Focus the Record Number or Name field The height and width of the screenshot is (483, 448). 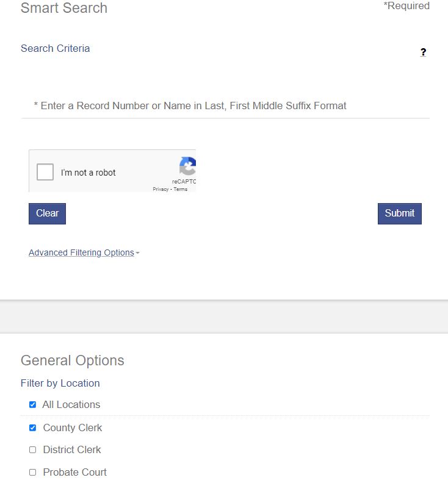[225, 106]
